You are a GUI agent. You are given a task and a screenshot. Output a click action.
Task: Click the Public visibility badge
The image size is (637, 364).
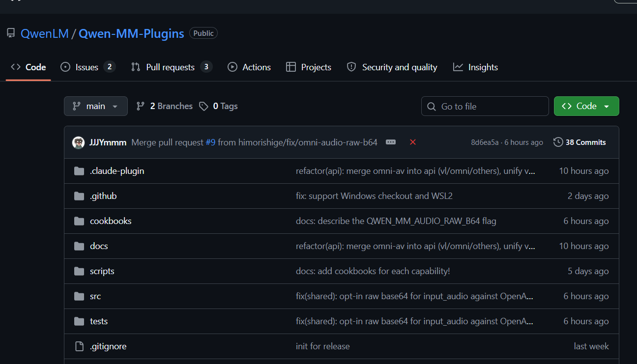(x=203, y=33)
